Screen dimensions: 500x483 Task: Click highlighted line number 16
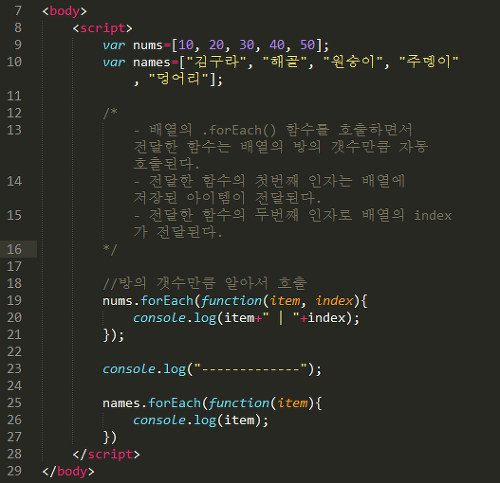click(x=14, y=249)
